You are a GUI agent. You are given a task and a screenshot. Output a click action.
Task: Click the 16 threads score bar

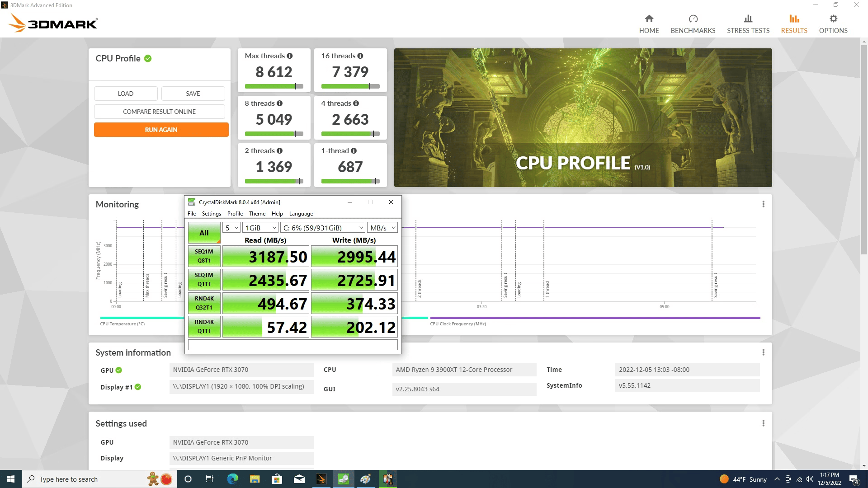[350, 86]
